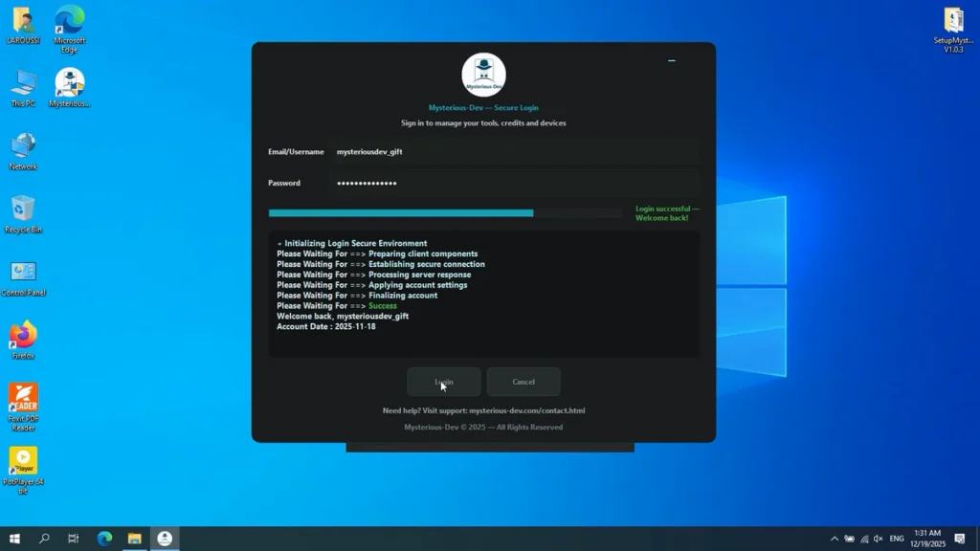Open the Firefox desktop shortcut
Viewport: 980px width, 551px height.
[23, 336]
